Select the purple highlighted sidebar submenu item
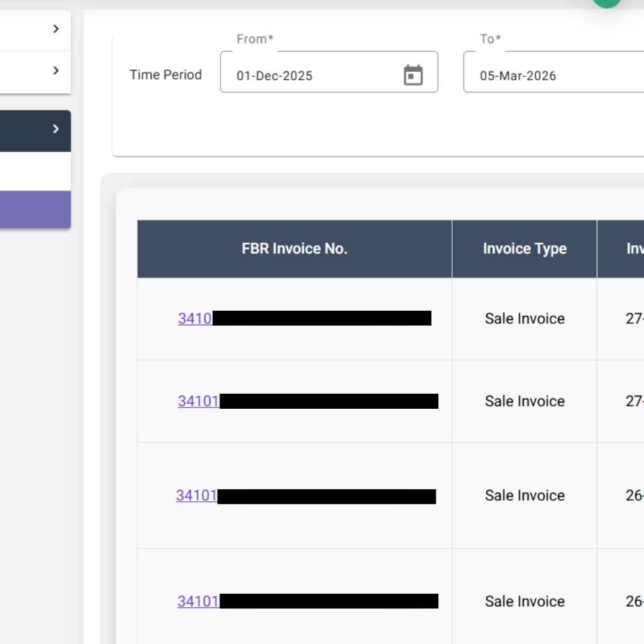Image resolution: width=644 pixels, height=644 pixels. [35, 209]
